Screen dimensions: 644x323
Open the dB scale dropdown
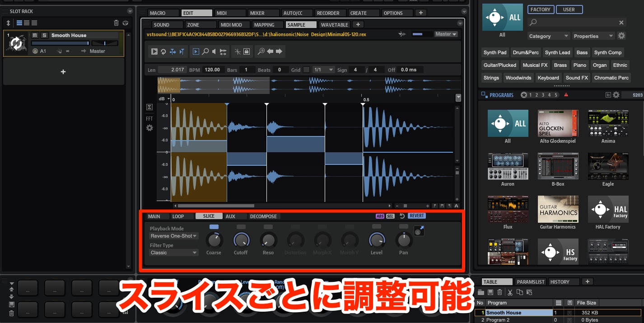pyautogui.click(x=163, y=98)
